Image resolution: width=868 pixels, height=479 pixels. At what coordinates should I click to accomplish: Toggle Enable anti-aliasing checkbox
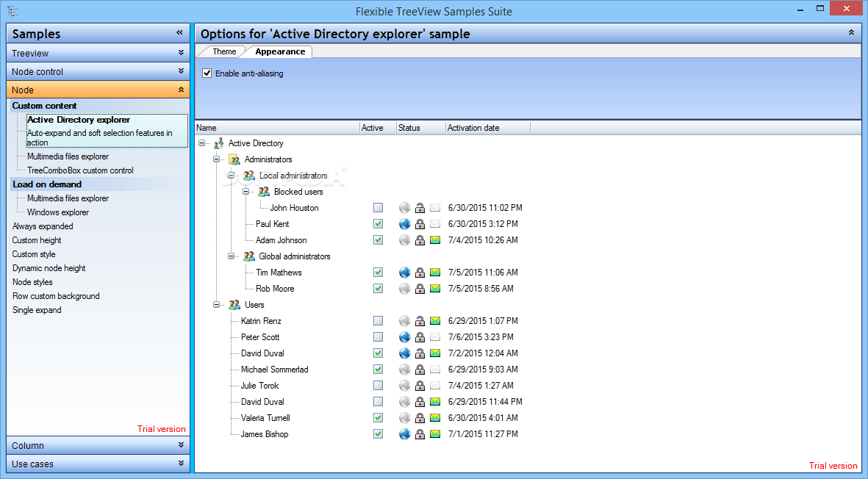click(x=207, y=73)
